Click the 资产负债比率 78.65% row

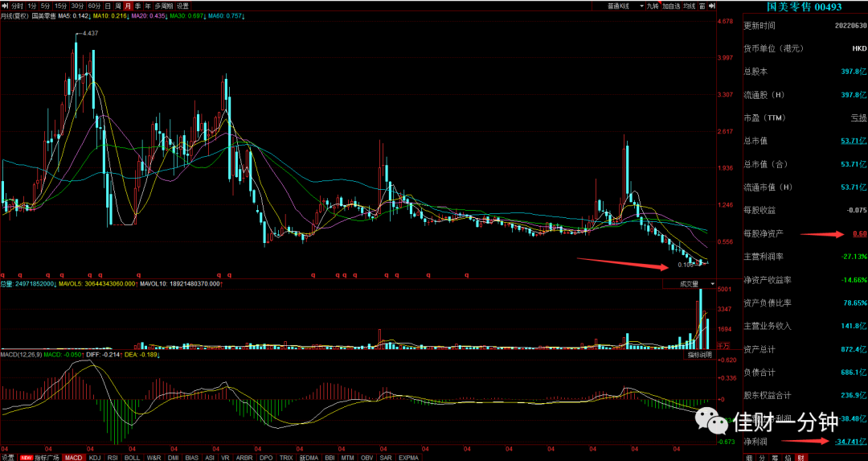(x=805, y=303)
